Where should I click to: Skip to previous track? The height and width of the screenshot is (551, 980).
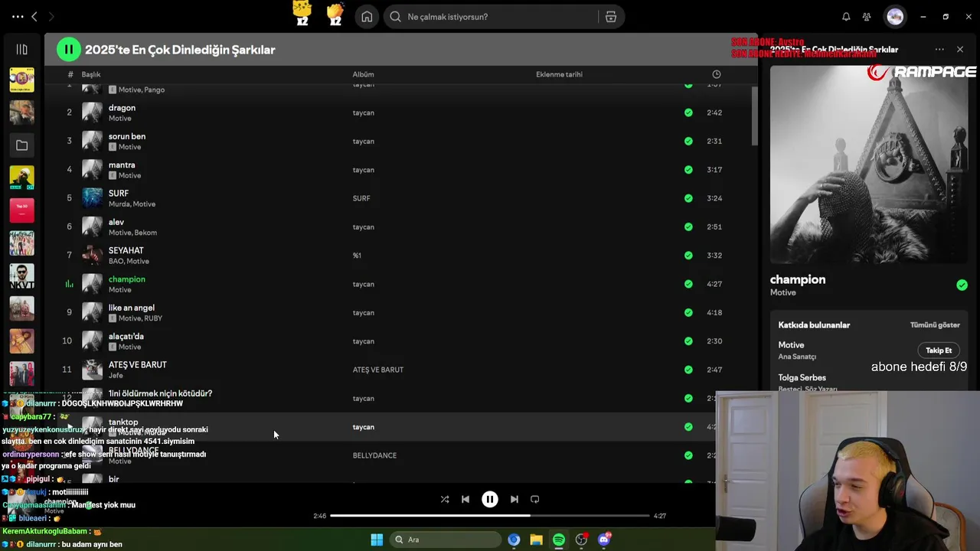pos(465,499)
